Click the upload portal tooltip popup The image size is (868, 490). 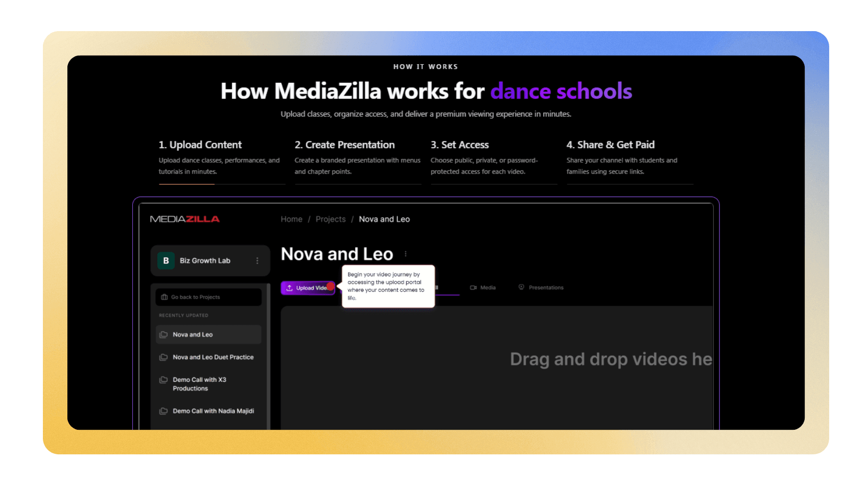[388, 286]
